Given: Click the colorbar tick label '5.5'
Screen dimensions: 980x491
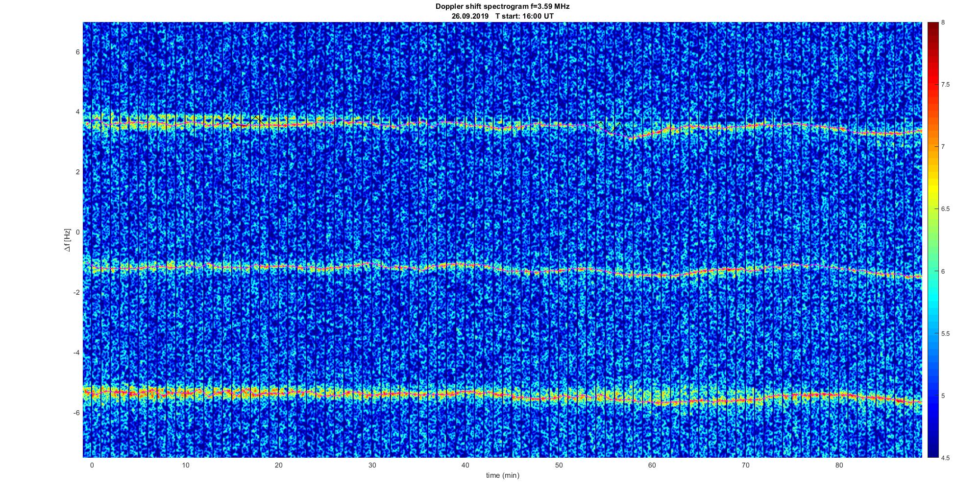Looking at the screenshot, I should coord(946,333).
